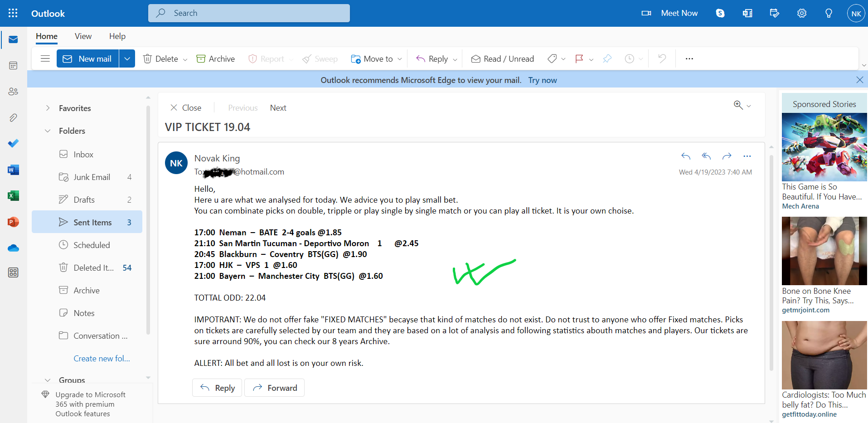Open To Do checkmark app
The image size is (868, 423).
coord(13,143)
